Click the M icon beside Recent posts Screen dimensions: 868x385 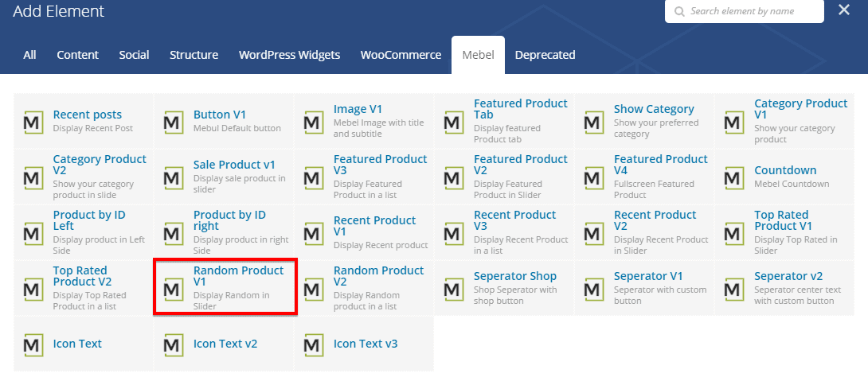pos(33,122)
